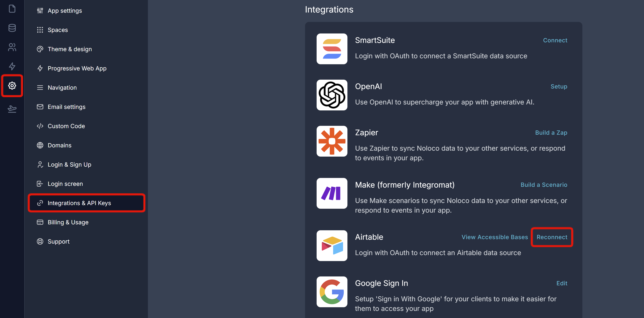Screen dimensions: 644x318
Task: Click the settings gear icon
Action: 12,86
